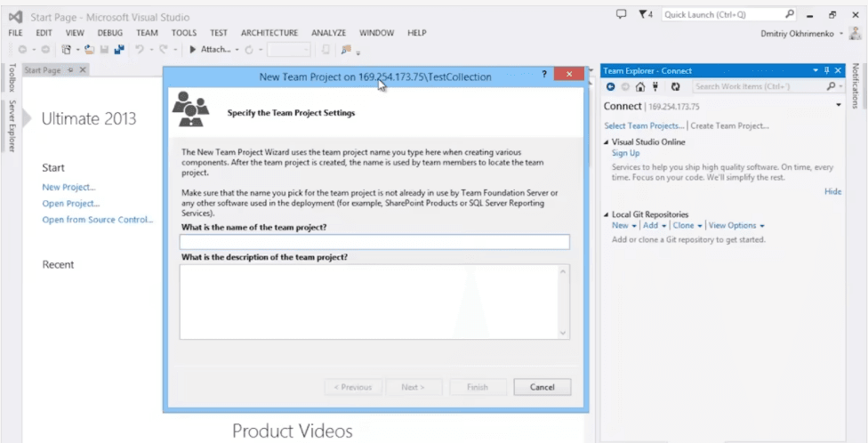
Task: Collapse the Visual Studio Online section
Action: (x=607, y=142)
